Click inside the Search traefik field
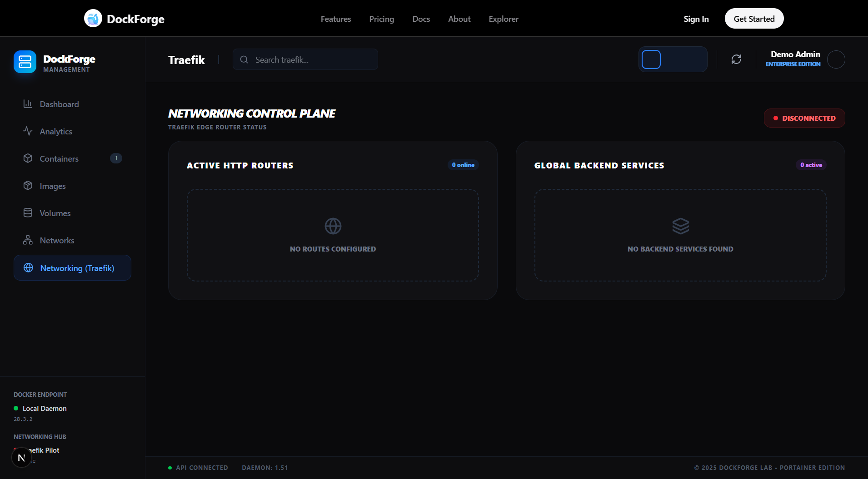Screen dimensions: 868x479 [305, 59]
